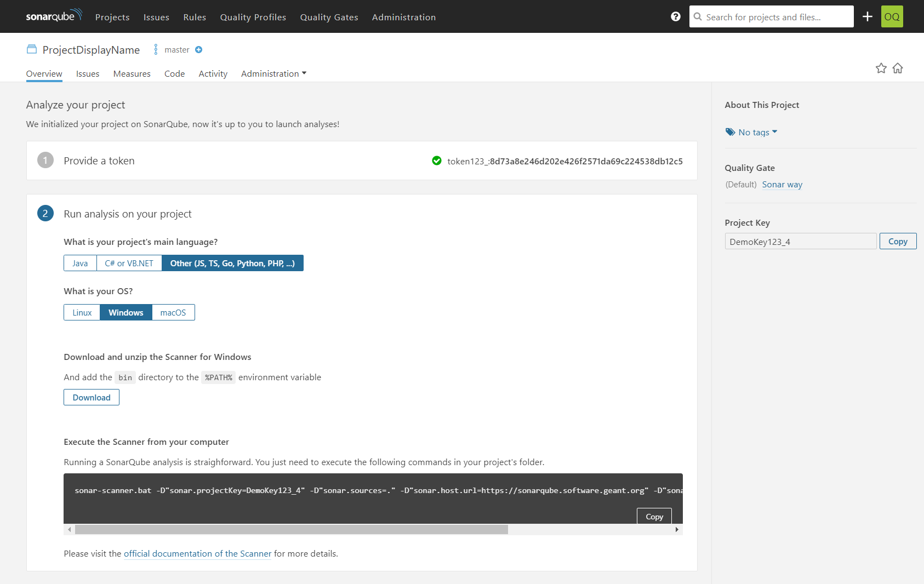Click the Provide a token step heading
The image size is (924, 584).
click(99, 161)
